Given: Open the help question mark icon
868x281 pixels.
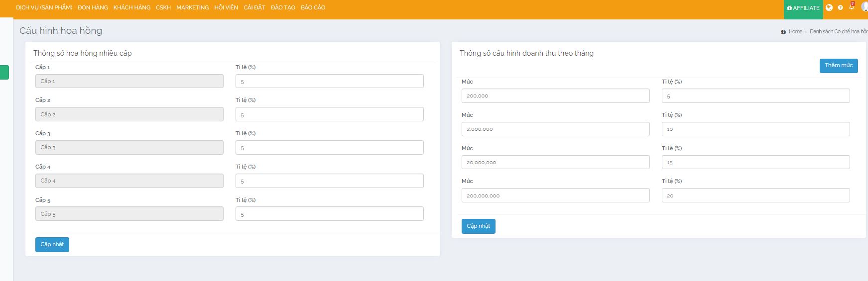Looking at the screenshot, I should tap(841, 7).
